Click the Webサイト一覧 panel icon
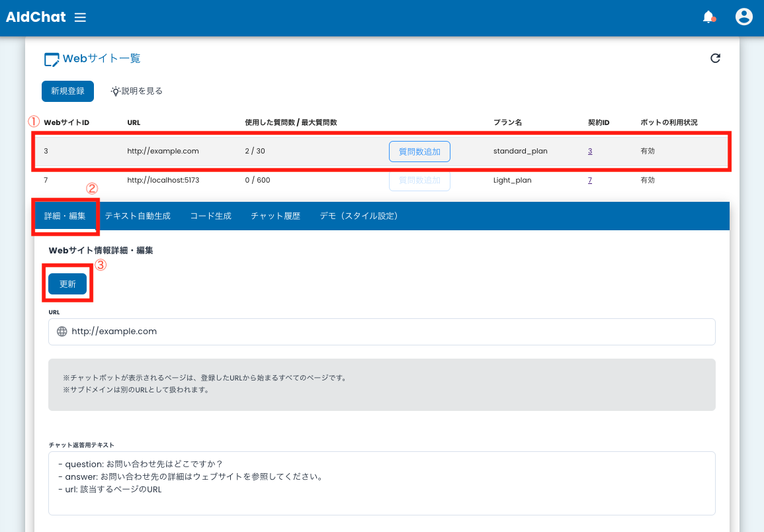Image resolution: width=764 pixels, height=532 pixels. [x=52, y=59]
